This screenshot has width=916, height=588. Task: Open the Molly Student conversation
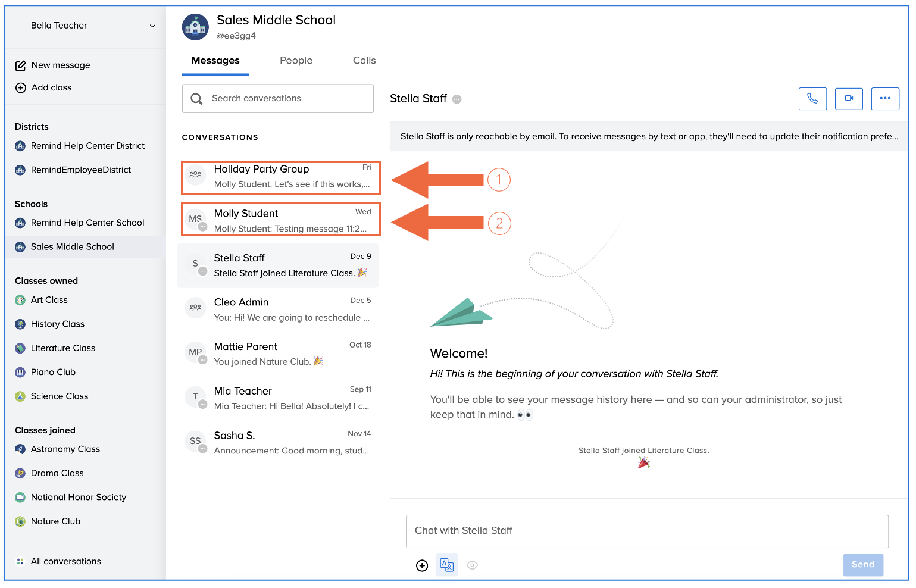click(280, 220)
